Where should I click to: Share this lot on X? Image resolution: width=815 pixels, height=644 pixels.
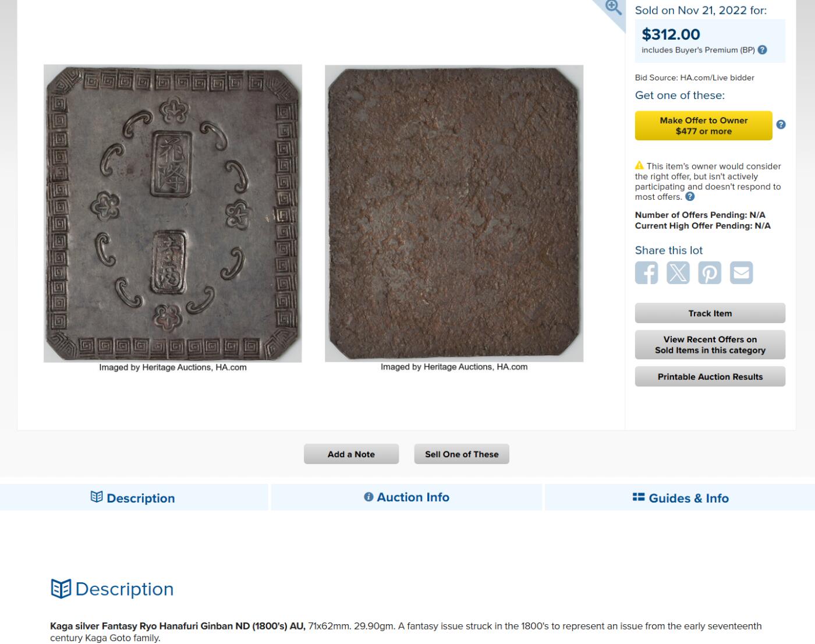point(678,273)
